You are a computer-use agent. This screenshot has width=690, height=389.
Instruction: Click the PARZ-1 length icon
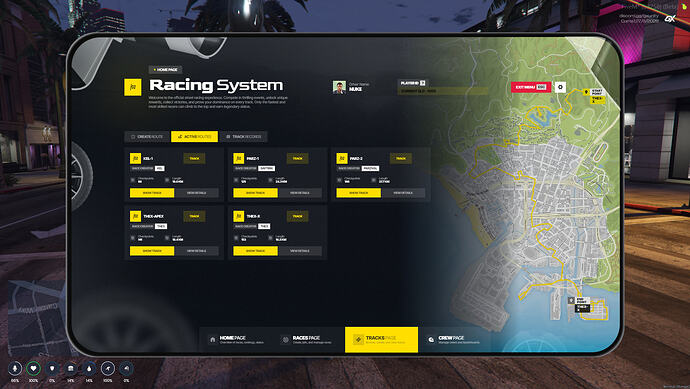tap(270, 180)
